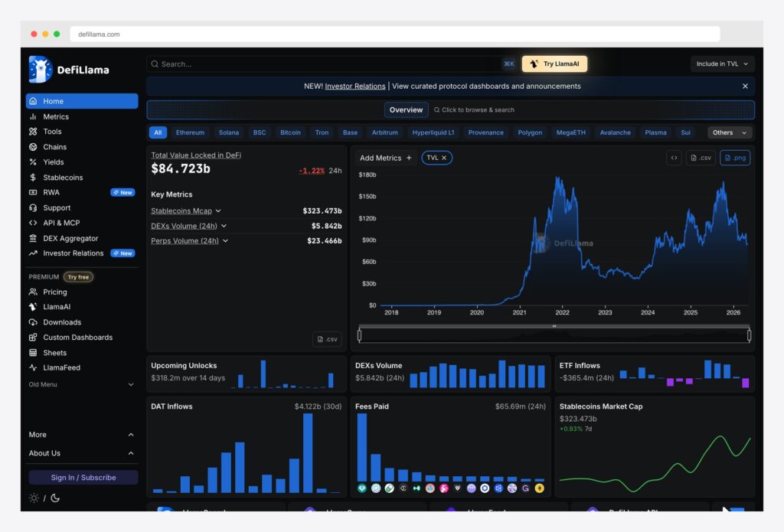Open LlamaFeed in the sidebar
This screenshot has height=532, width=784.
81,367
